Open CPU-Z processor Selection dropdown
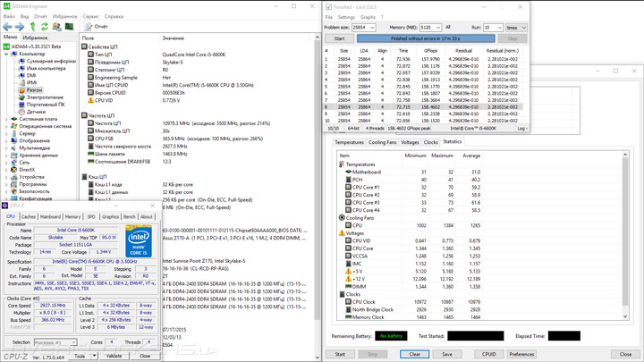This screenshot has width=644, height=362. coord(55,342)
